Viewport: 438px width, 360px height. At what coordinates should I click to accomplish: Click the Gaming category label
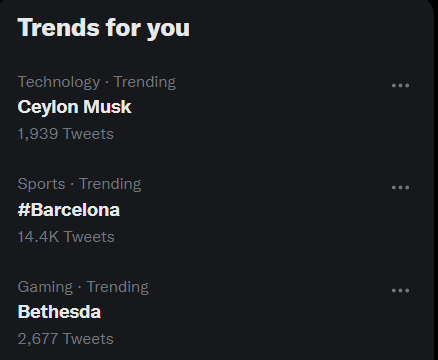(x=45, y=287)
